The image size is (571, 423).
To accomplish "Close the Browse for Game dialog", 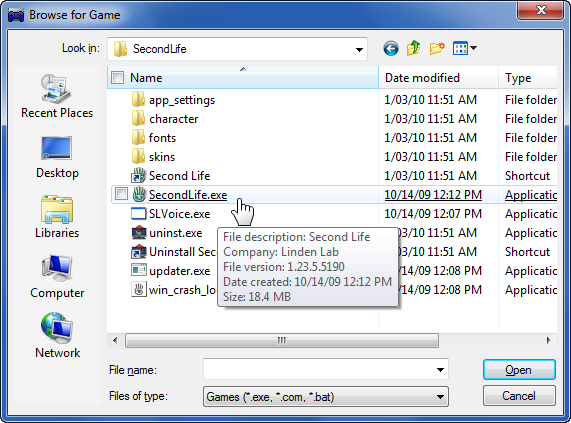I will [x=541, y=10].
